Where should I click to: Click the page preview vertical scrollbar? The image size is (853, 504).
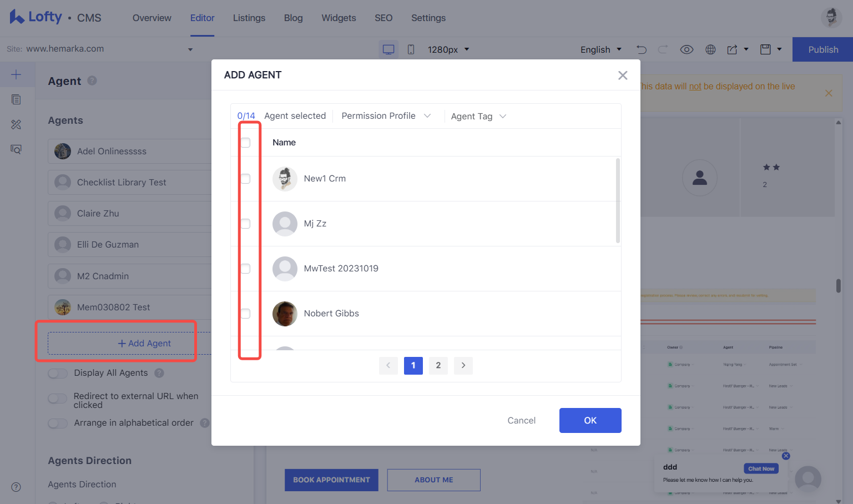839,286
